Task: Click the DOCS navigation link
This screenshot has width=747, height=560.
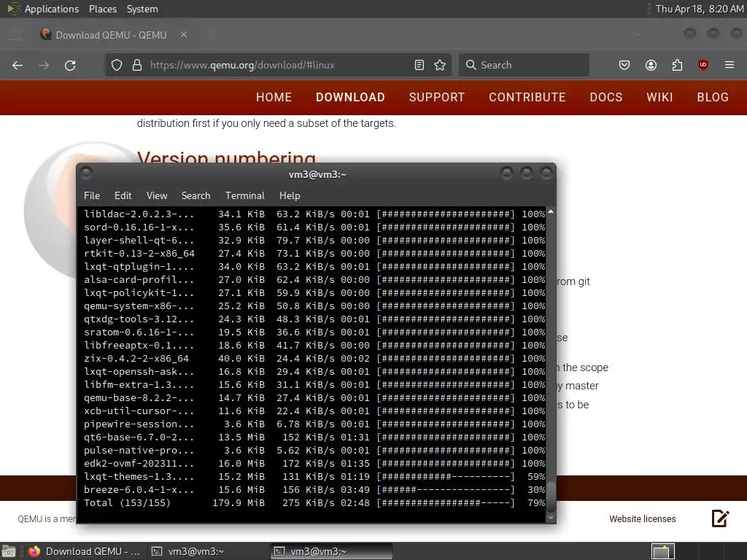Action: (x=606, y=97)
